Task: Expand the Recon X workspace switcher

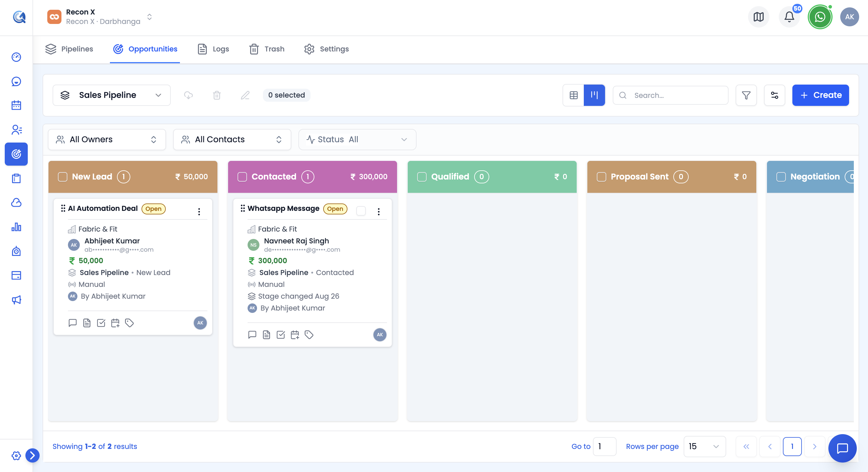Action: 100,17
